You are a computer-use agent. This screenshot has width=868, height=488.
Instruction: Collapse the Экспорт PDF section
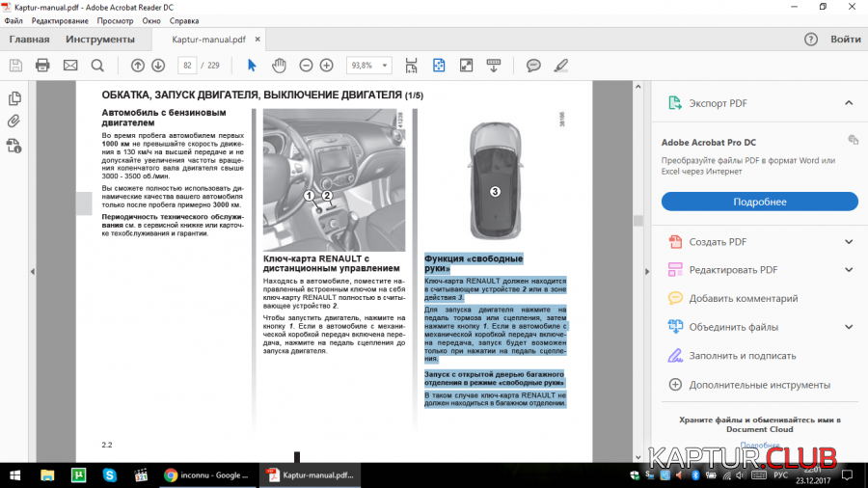[x=849, y=103]
